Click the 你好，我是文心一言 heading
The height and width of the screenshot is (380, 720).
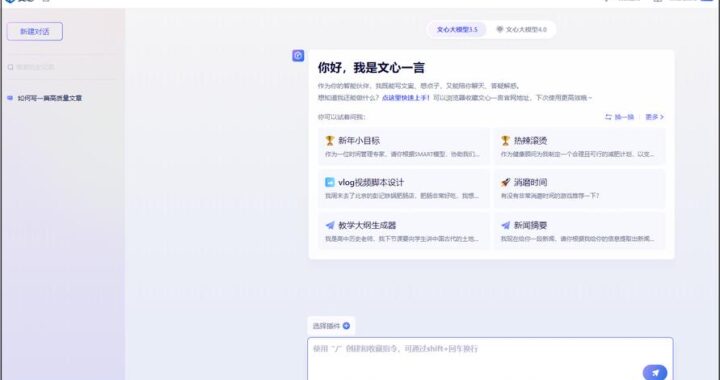tap(371, 68)
